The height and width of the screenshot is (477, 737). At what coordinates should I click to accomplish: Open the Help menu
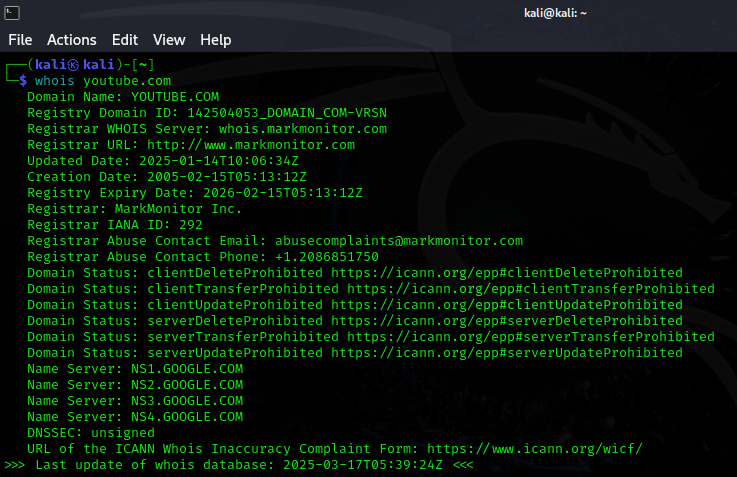coord(215,40)
